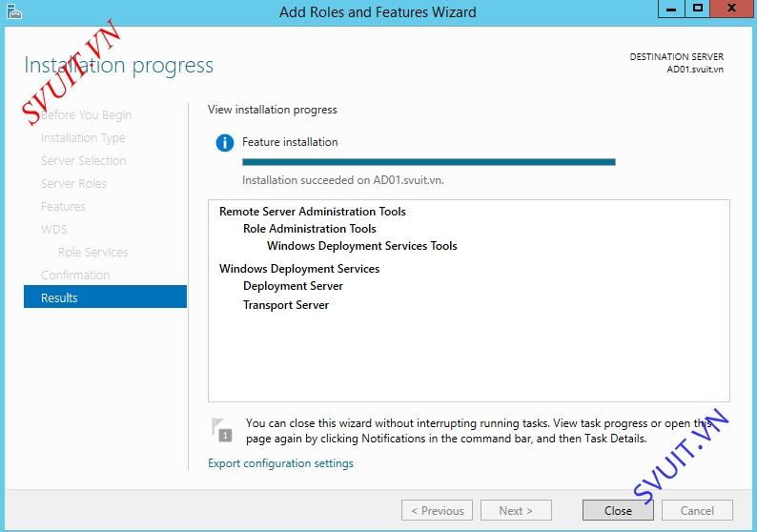This screenshot has width=757, height=532.
Task: Click the Transport Server entry
Action: tap(286, 305)
